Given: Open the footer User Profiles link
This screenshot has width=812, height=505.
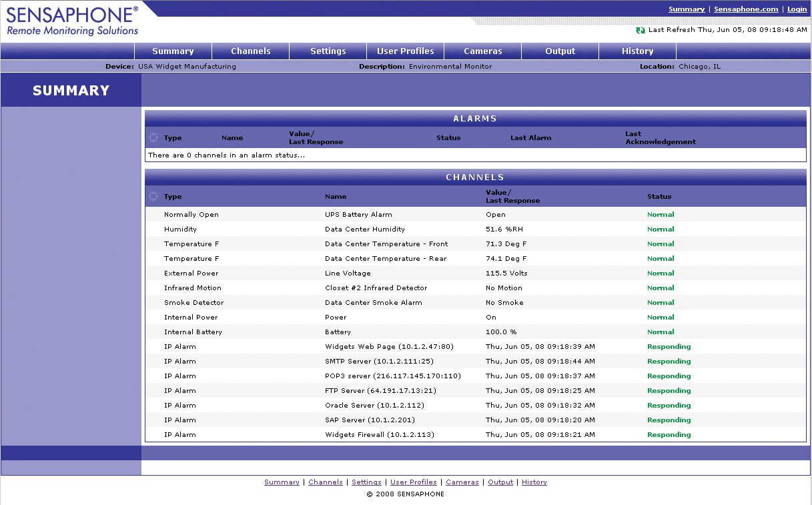Looking at the screenshot, I should 413,482.
